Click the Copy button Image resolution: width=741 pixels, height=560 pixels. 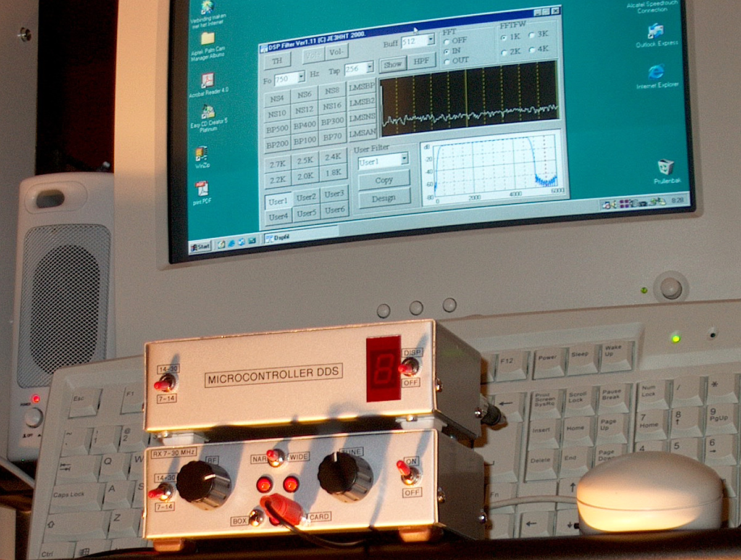(384, 180)
